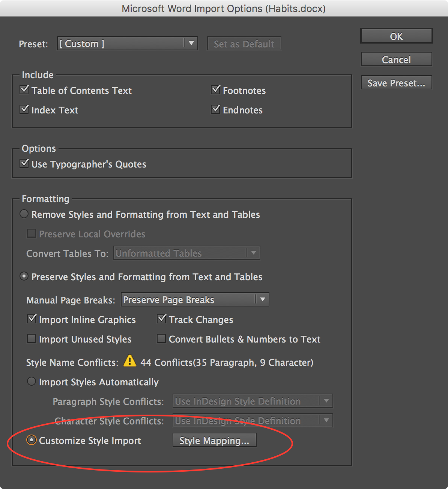Click Save Preset button
The width and height of the screenshot is (448, 489).
pyautogui.click(x=397, y=83)
